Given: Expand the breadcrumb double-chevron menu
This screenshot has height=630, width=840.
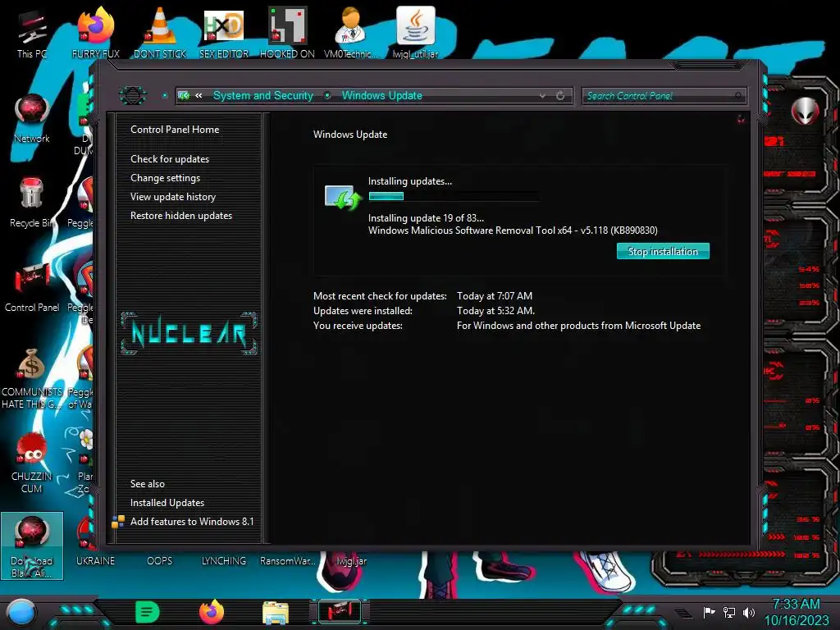Looking at the screenshot, I should tap(199, 95).
